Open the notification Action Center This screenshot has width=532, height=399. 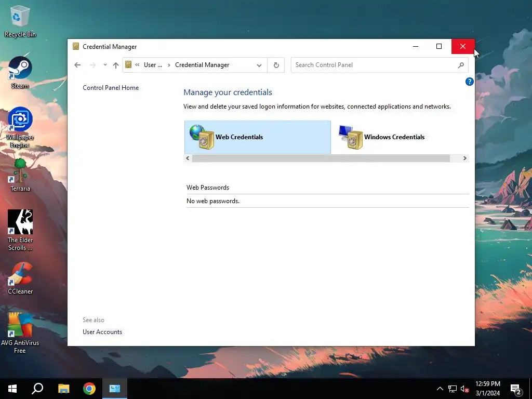(x=516, y=389)
